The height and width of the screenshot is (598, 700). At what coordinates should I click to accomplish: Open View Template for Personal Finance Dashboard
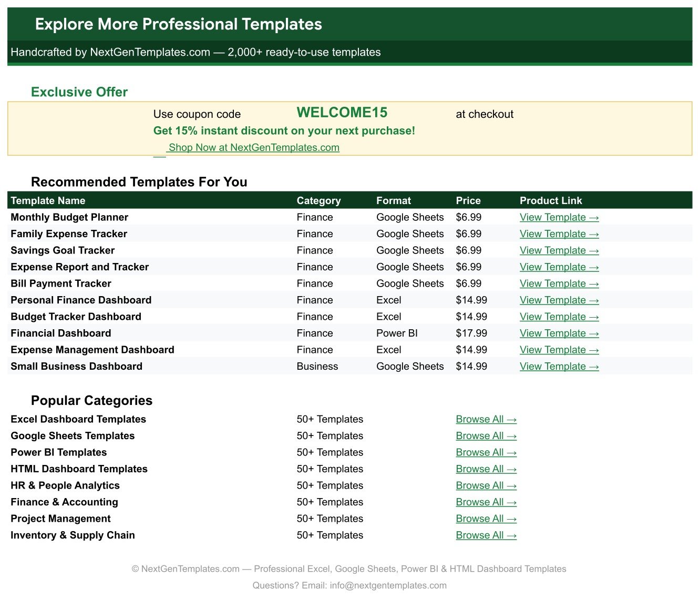pos(559,300)
